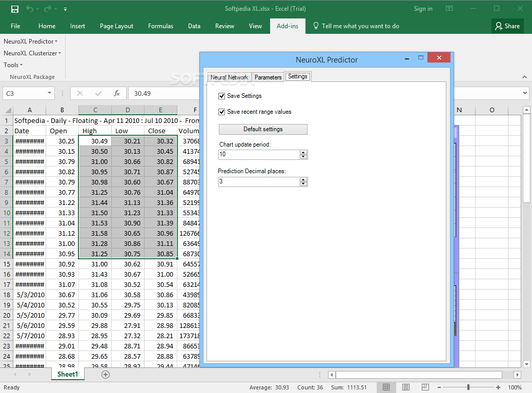Expand the Tools dropdown menu
The image size is (532, 393).
13,65
